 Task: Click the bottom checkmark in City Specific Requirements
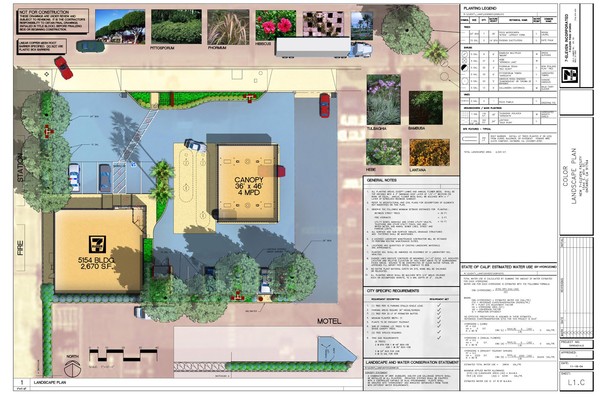[439, 338]
